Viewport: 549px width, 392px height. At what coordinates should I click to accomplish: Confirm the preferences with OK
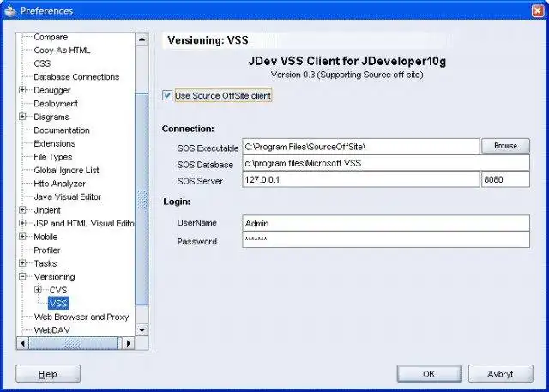click(x=429, y=374)
